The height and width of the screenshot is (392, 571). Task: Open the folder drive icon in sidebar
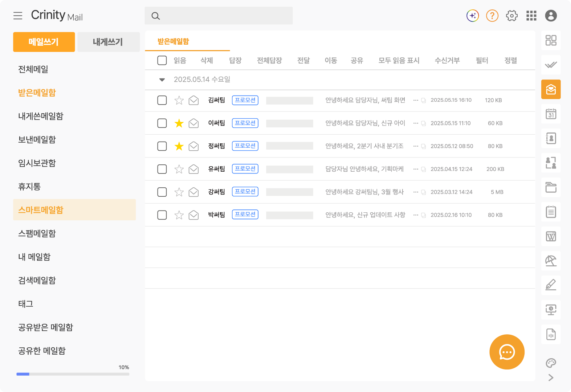coord(551,187)
